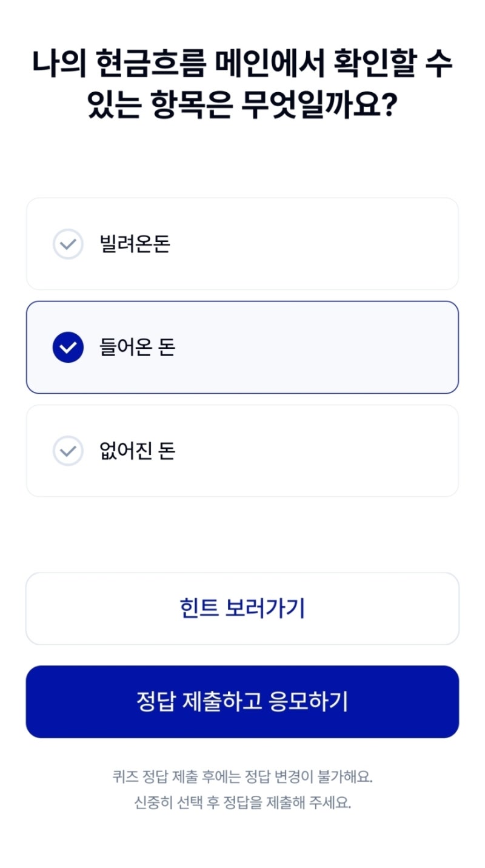Click the first answer card's empty right side
This screenshot has height=868, width=485.
click(364, 244)
